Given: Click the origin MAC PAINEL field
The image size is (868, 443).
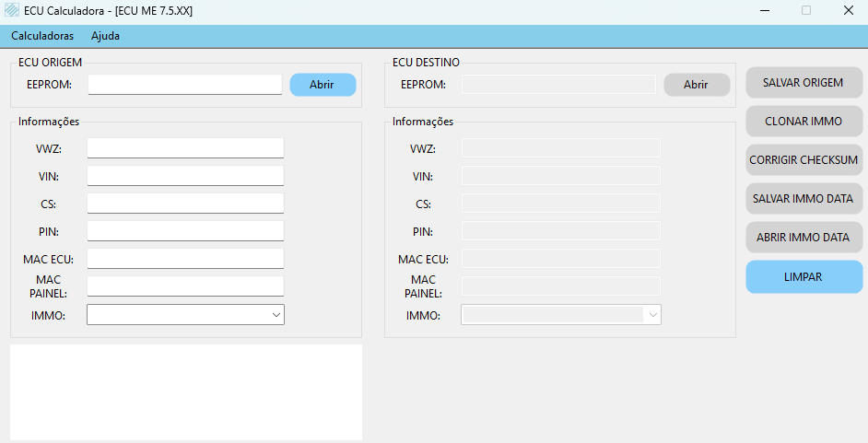Looking at the screenshot, I should coord(185,286).
